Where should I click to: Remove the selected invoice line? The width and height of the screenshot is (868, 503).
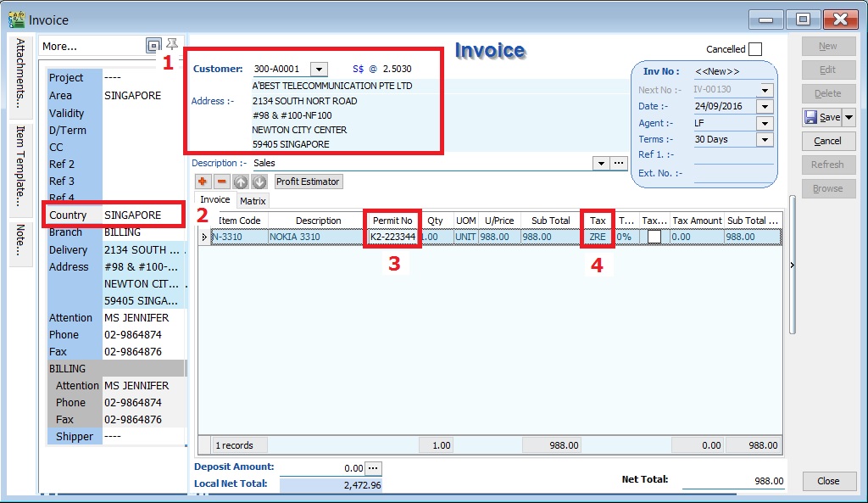click(x=222, y=181)
